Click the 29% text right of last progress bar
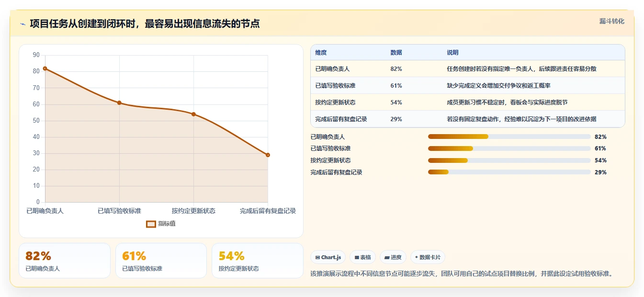644x297 pixels. [x=600, y=172]
